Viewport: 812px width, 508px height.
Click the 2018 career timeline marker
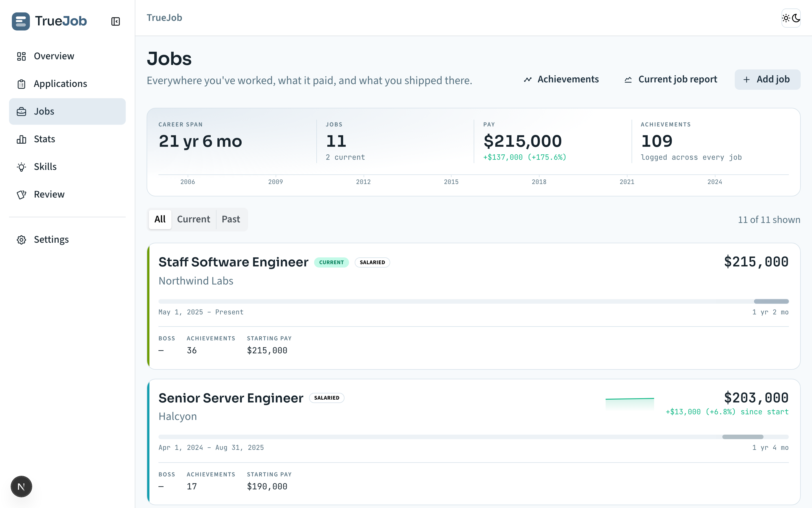point(539,182)
